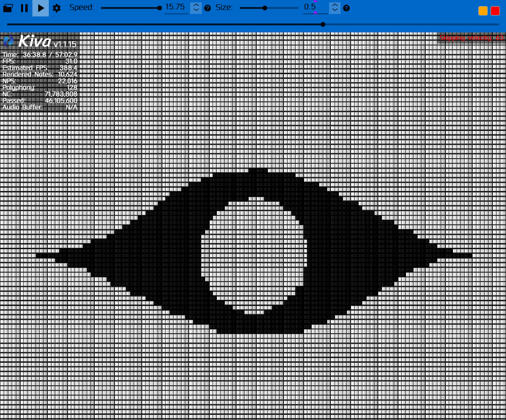506x420 pixels.
Task: Click the Speed slider handle
Action: coord(160,8)
